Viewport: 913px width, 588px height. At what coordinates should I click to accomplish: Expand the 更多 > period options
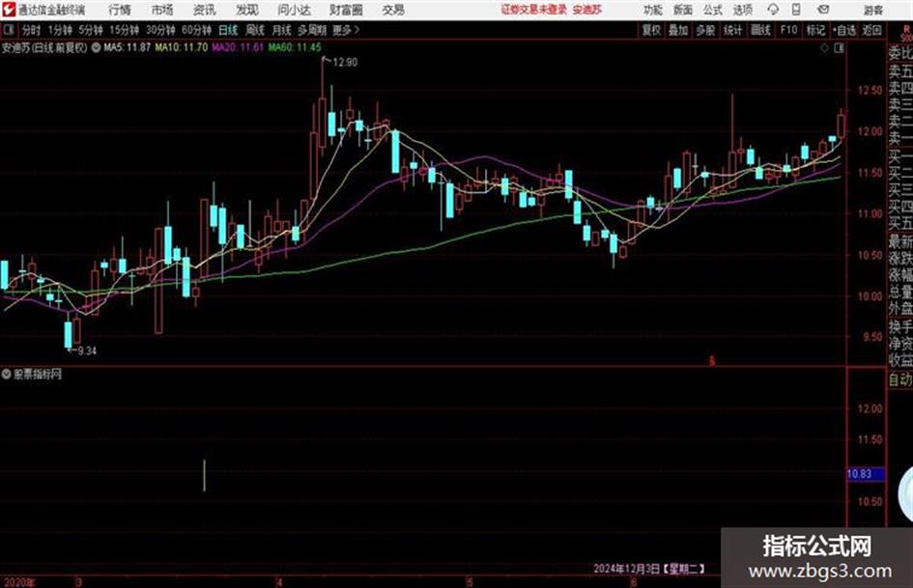coord(346,30)
